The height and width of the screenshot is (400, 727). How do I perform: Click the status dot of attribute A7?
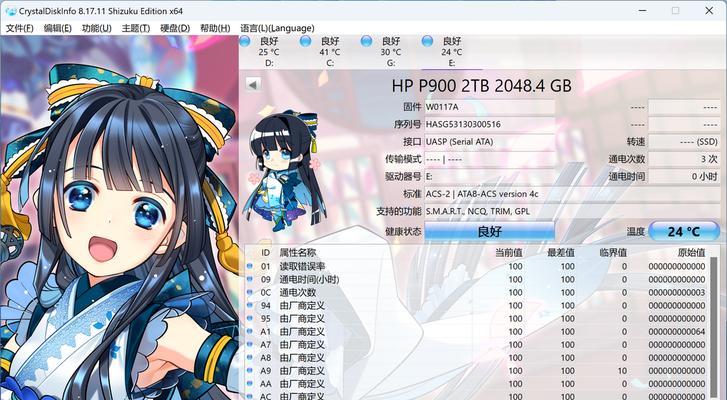[249, 344]
